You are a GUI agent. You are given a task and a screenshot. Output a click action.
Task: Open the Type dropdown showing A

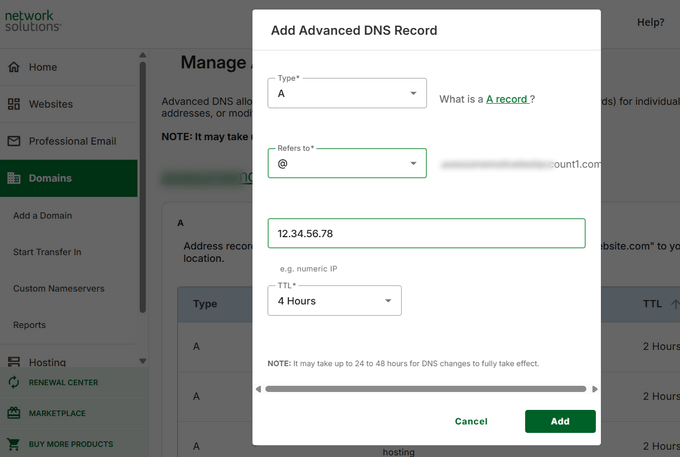tap(347, 93)
